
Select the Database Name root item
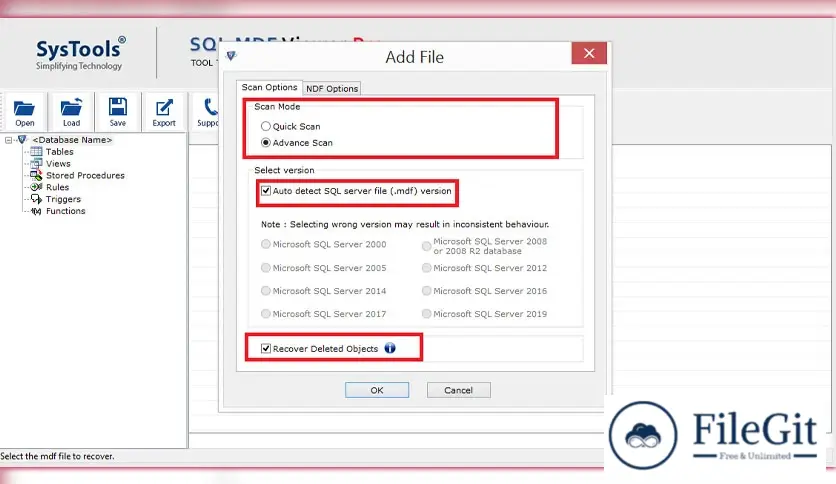(72, 140)
